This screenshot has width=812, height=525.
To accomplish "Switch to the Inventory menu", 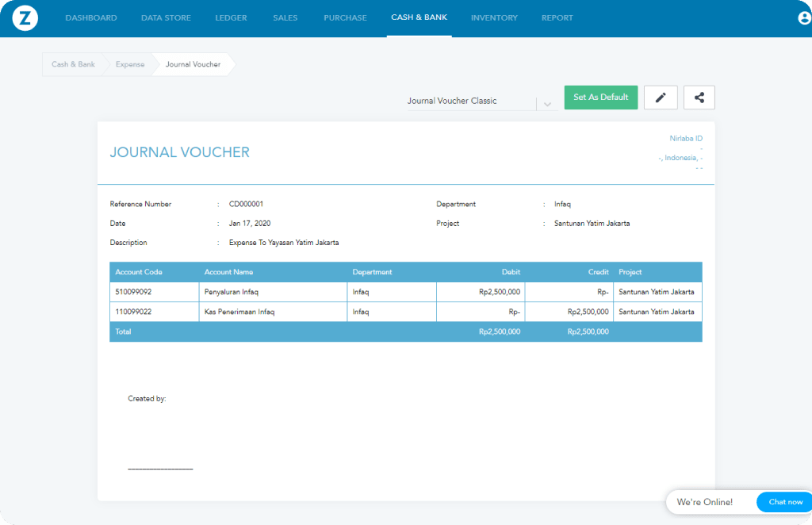I will (x=494, y=18).
